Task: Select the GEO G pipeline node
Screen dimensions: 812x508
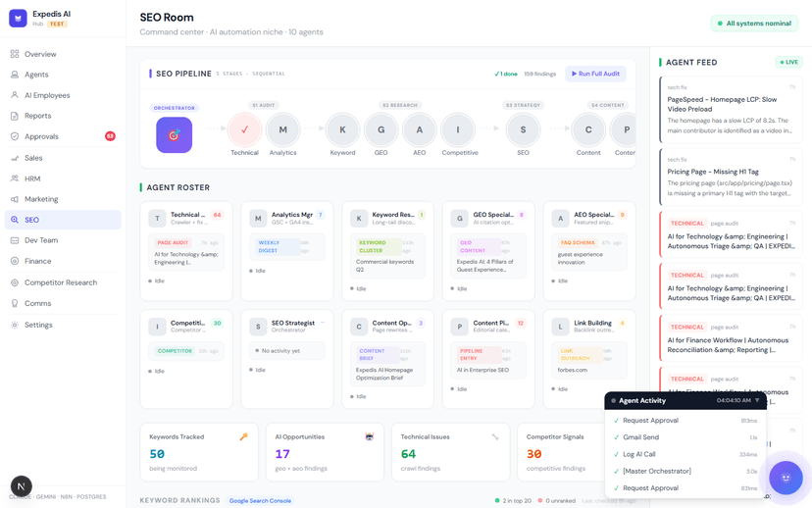Action: coord(381,130)
